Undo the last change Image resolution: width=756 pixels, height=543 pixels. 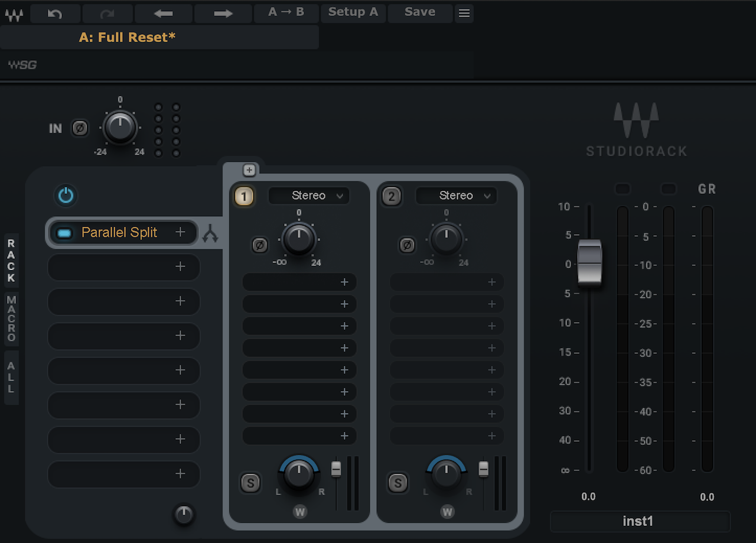point(55,14)
